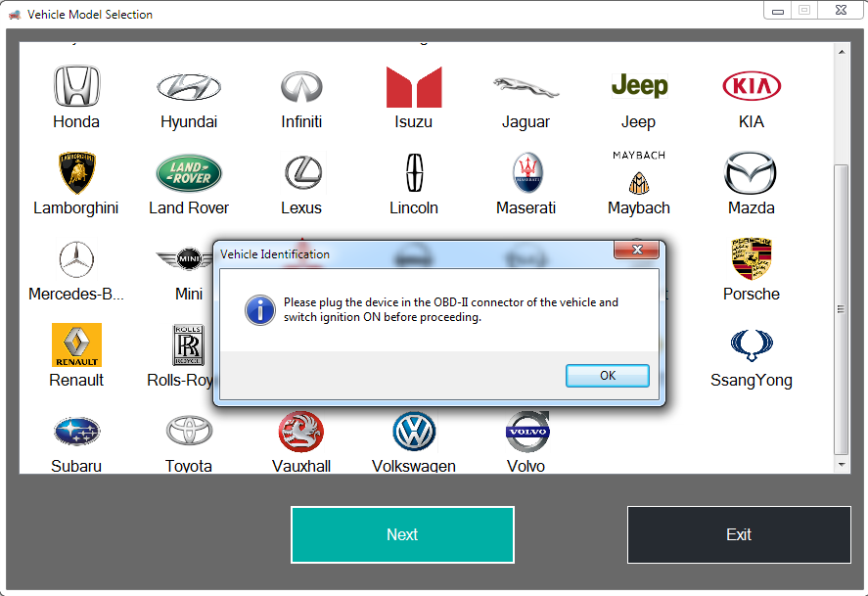The height and width of the screenshot is (596, 868).
Task: Select the Toyota logo
Action: (x=189, y=431)
